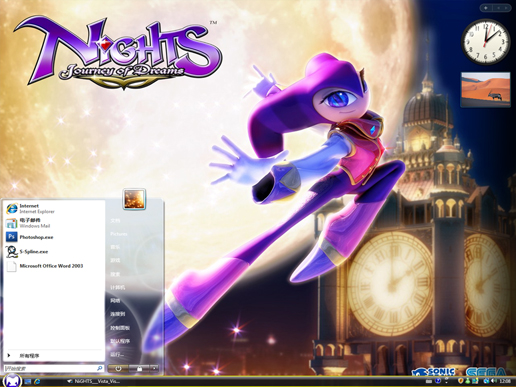This screenshot has width=516, height=387.
Task: Open 文档 (Documents) in Start menu
Action: pyautogui.click(x=115, y=220)
